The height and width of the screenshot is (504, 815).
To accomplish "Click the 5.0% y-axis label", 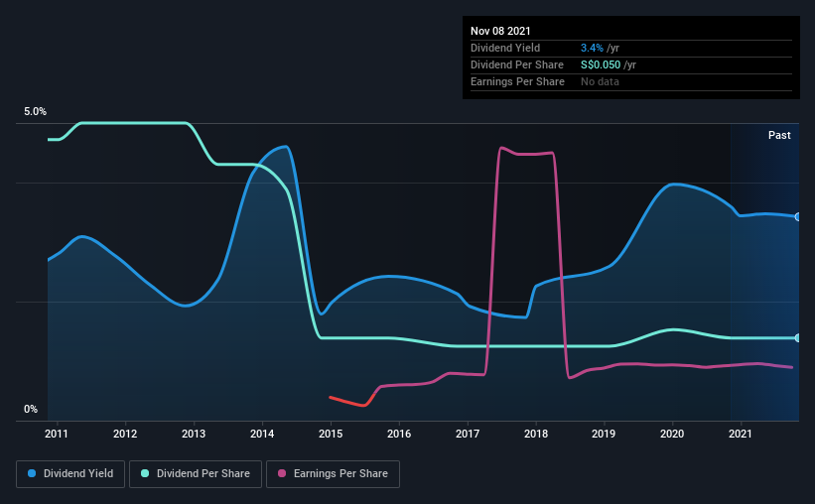I will pos(35,112).
